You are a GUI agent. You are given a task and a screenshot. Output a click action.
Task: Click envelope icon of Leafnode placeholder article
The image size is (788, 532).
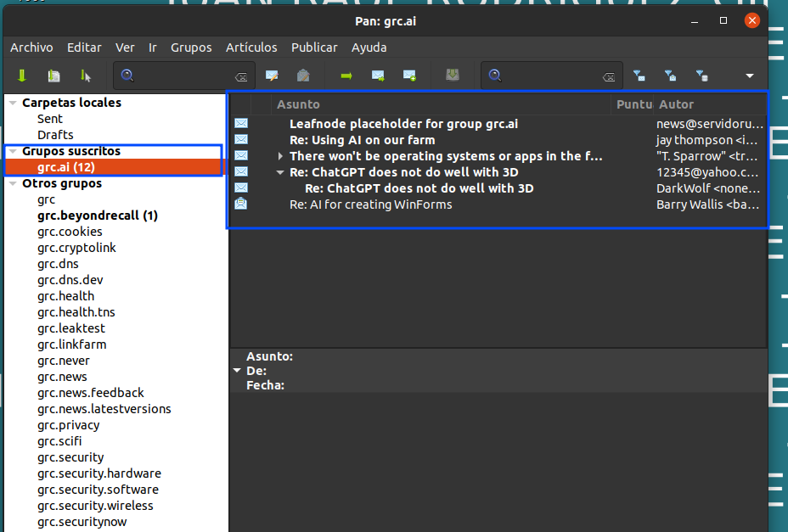tap(241, 123)
